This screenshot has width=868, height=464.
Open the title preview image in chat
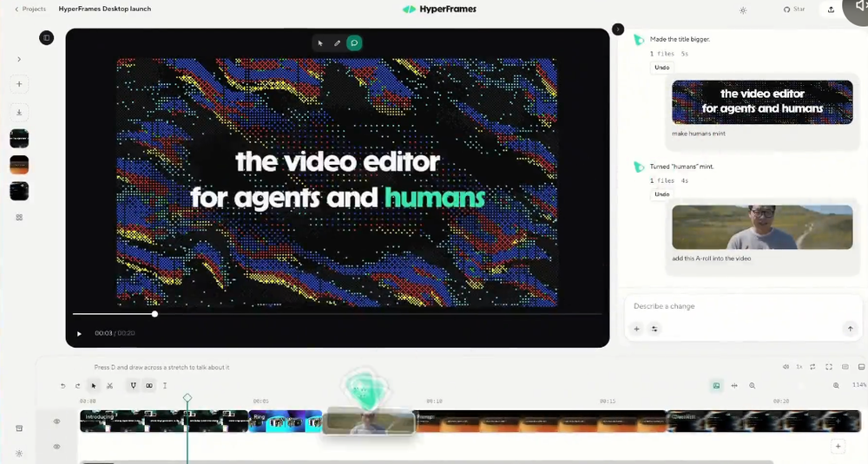[762, 102]
